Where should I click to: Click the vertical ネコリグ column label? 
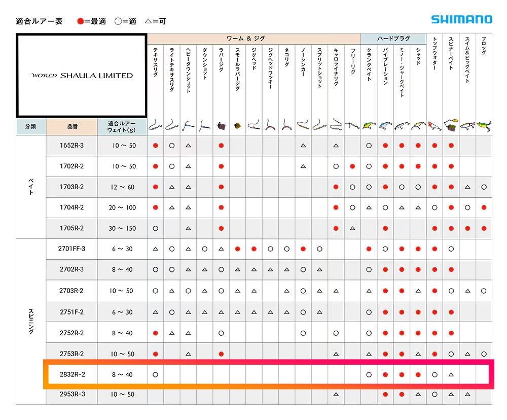click(x=287, y=57)
